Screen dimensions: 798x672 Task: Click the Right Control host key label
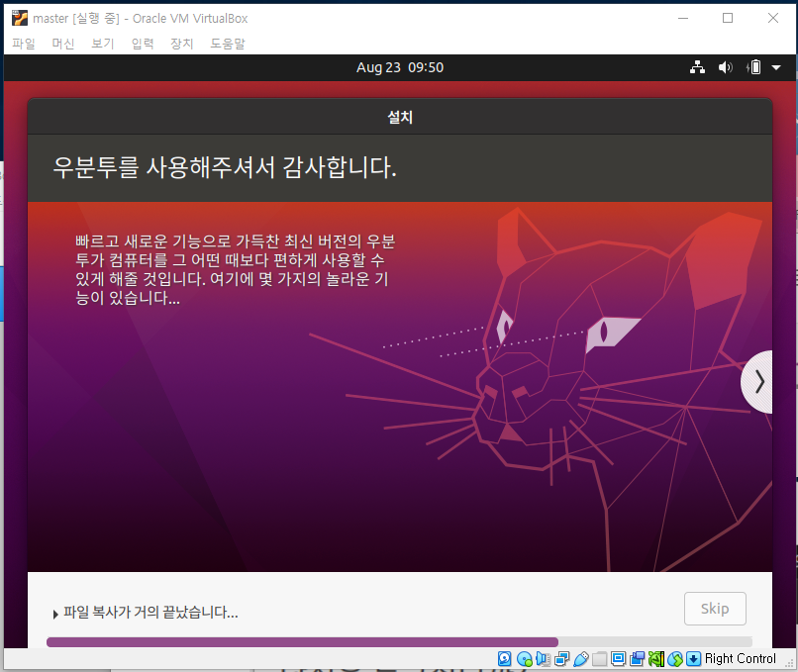pyautogui.click(x=740, y=659)
